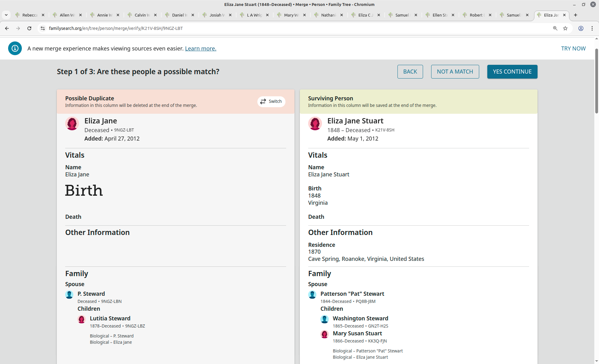Image resolution: width=599 pixels, height=364 pixels.
Task: Open the Learn more link
Action: (201, 48)
